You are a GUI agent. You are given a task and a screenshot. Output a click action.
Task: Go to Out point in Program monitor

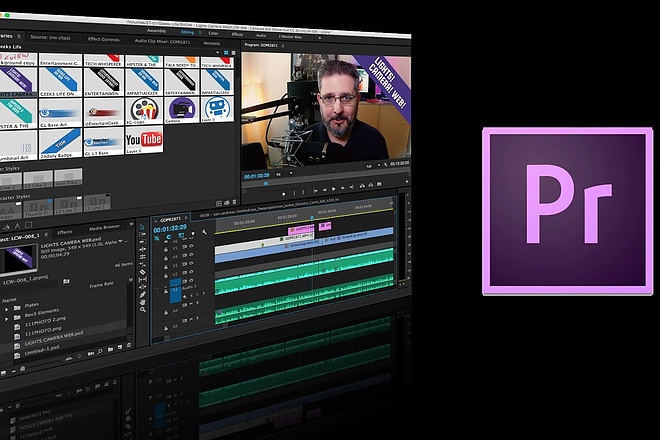351,187
